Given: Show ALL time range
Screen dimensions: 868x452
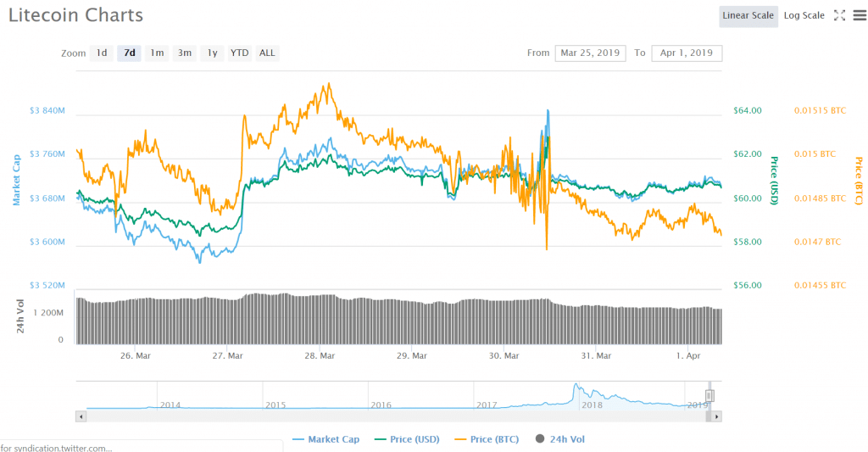Looking at the screenshot, I should 267,53.
